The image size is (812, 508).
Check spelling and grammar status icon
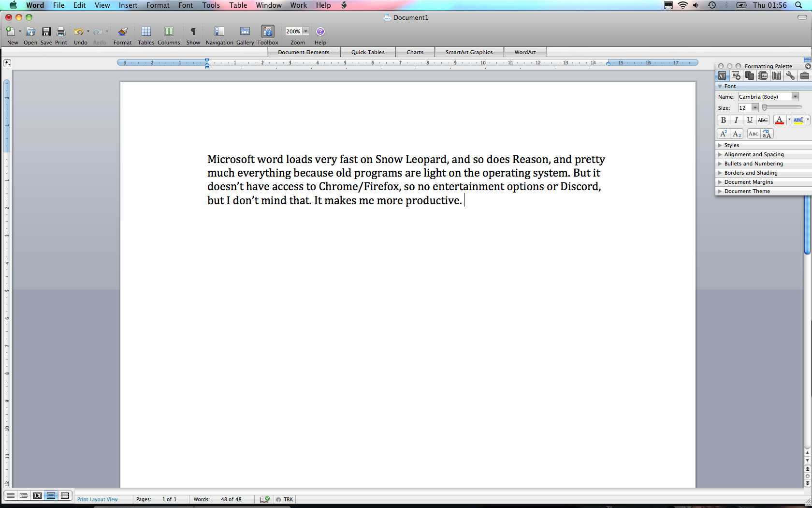pyautogui.click(x=265, y=499)
